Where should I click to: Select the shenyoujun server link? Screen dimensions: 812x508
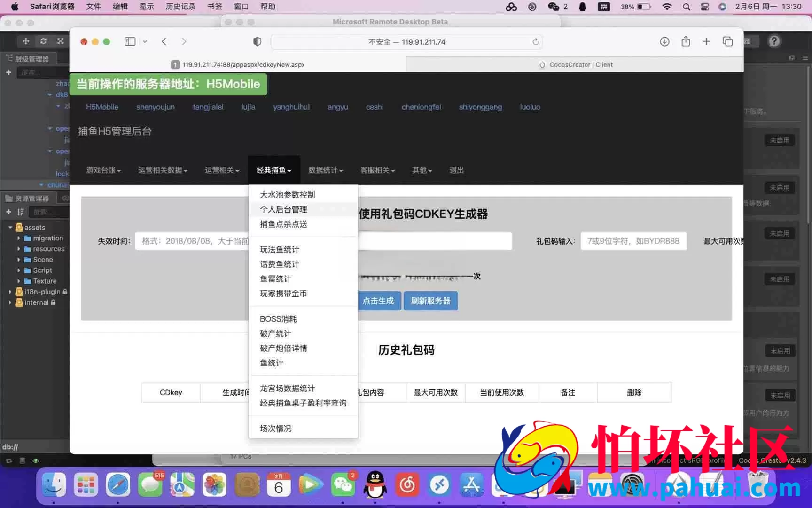click(x=156, y=107)
